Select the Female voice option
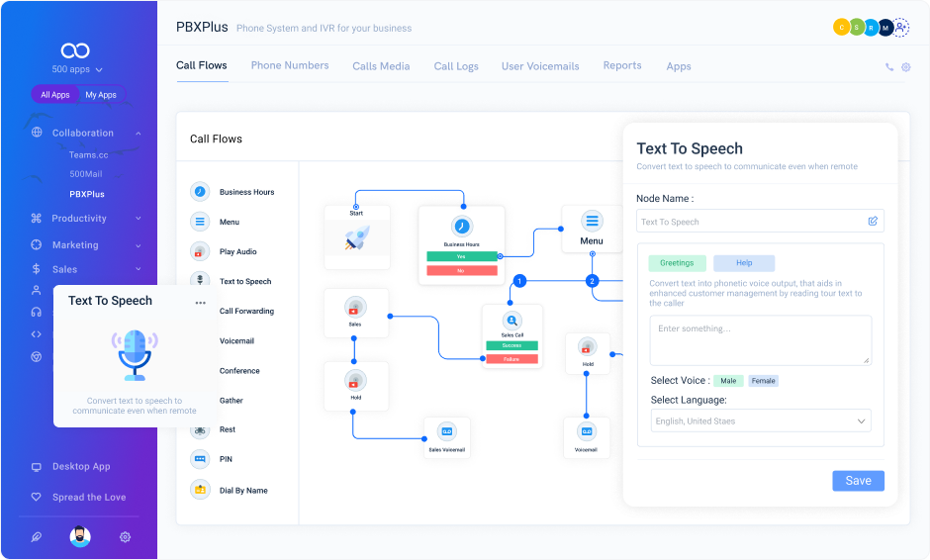This screenshot has width=930, height=560. point(764,381)
